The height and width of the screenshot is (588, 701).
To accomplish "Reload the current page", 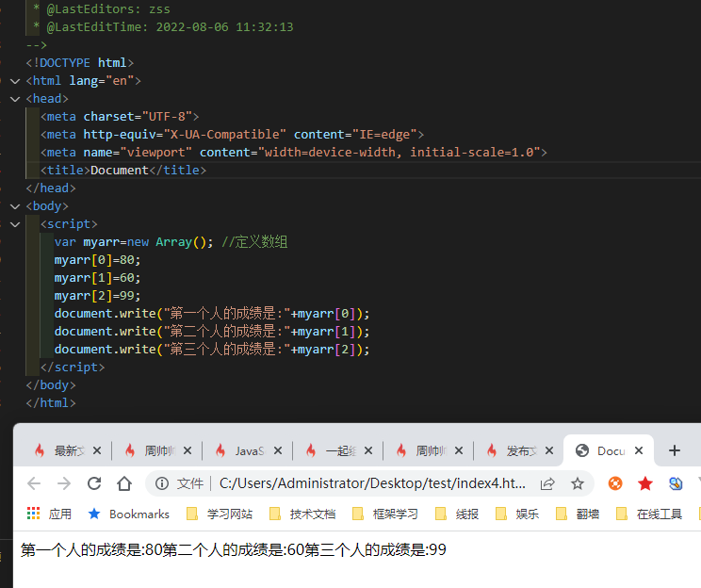I will pyautogui.click(x=94, y=483).
